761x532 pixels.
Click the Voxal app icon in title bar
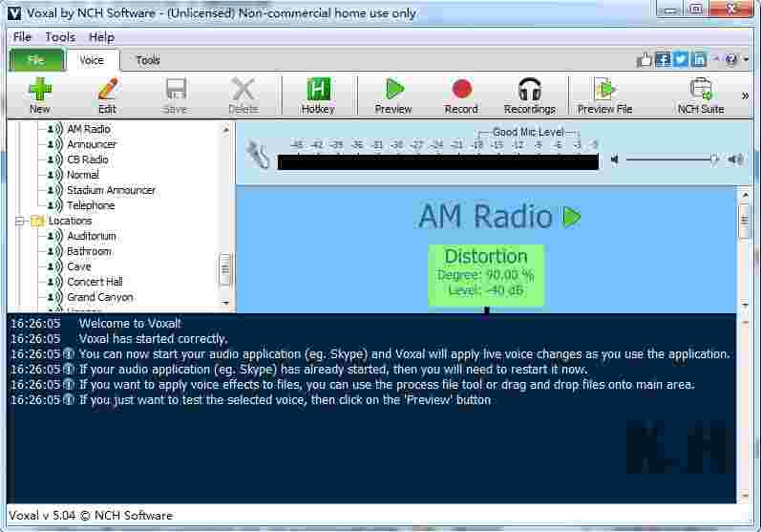[x=14, y=13]
